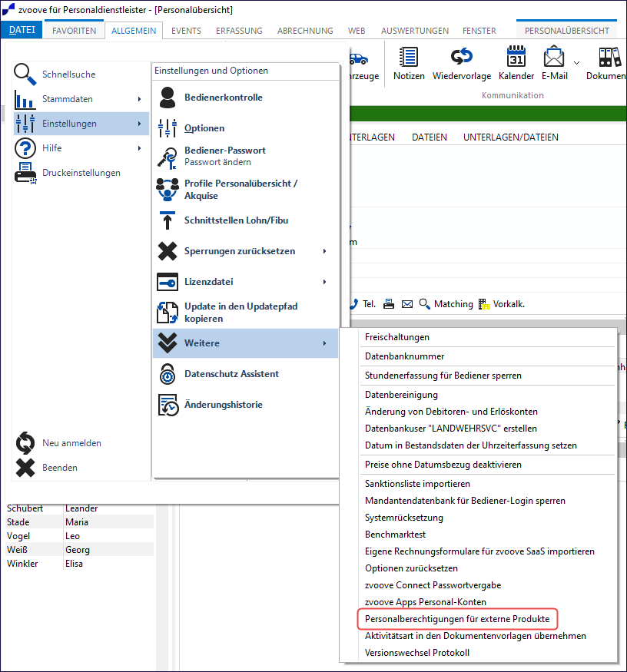
Task: Switch to the AUSWERTUNGEN ribbon tab
Action: coord(415,31)
